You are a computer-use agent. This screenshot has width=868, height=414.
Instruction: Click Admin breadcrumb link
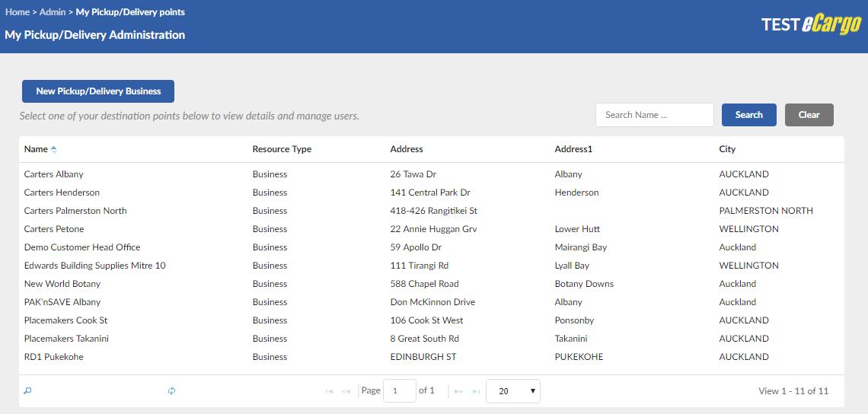point(52,11)
